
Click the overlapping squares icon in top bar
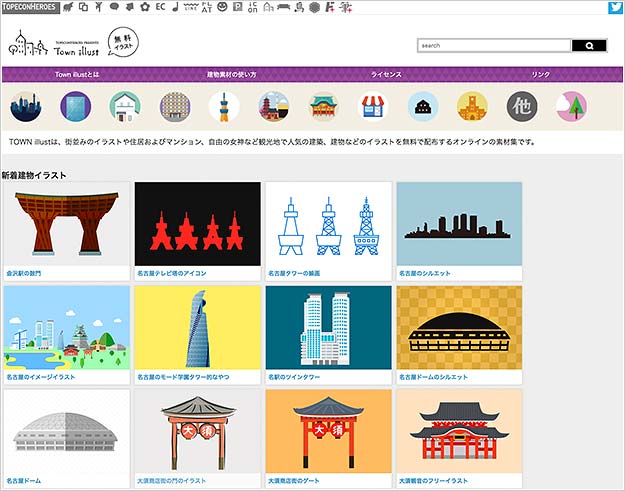point(83,7)
